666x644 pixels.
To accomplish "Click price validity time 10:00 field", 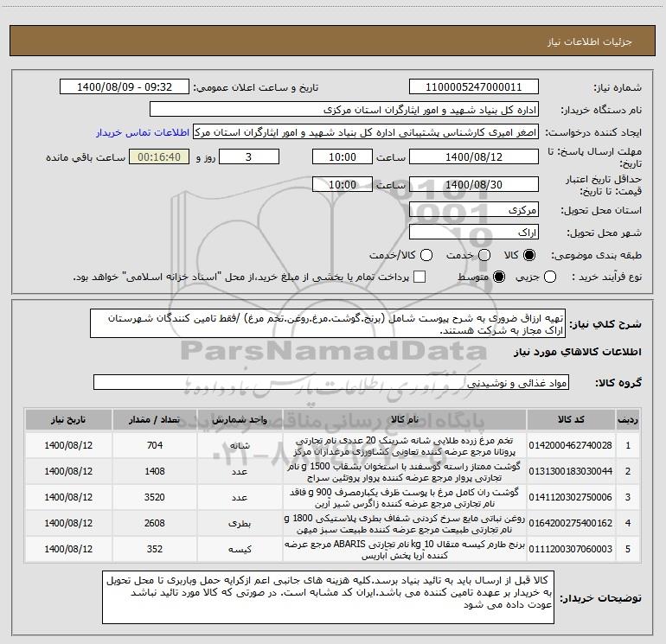I will coord(343,185).
